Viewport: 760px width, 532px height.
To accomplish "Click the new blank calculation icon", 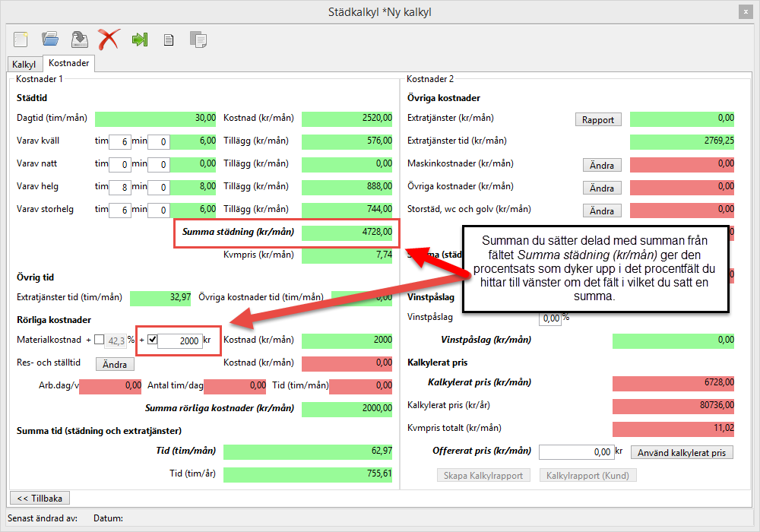I will coord(21,40).
